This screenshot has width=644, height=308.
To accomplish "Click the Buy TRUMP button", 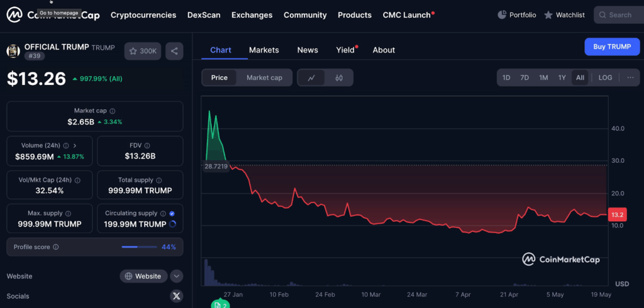I will click(x=612, y=47).
